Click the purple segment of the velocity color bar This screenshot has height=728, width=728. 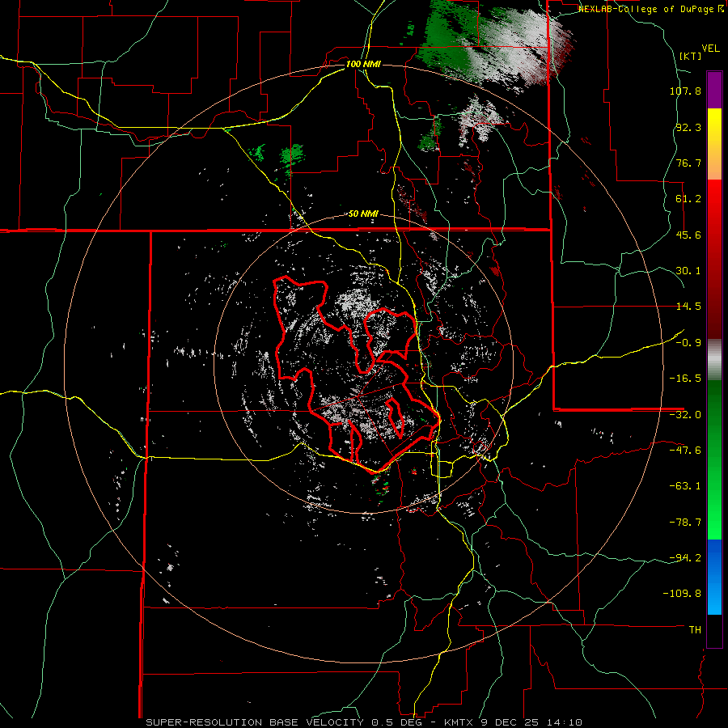click(714, 90)
